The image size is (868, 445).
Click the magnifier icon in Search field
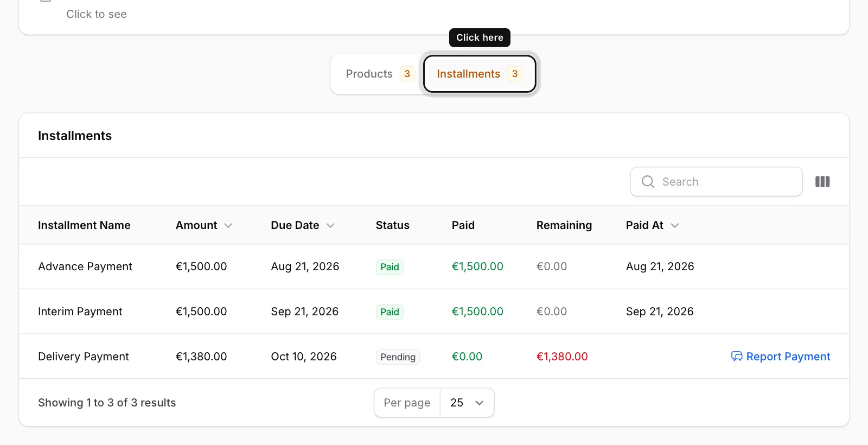coord(648,182)
